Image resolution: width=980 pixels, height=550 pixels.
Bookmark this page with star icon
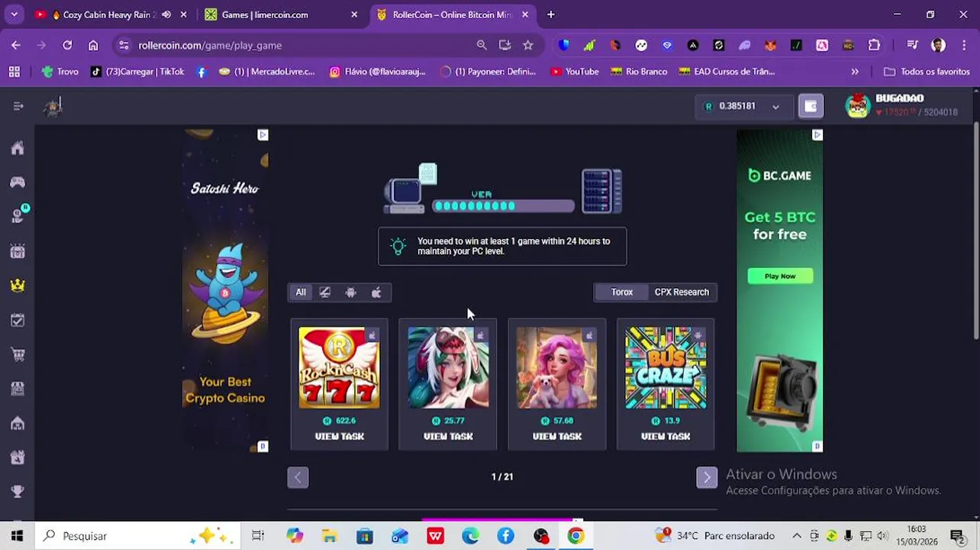pyautogui.click(x=528, y=45)
